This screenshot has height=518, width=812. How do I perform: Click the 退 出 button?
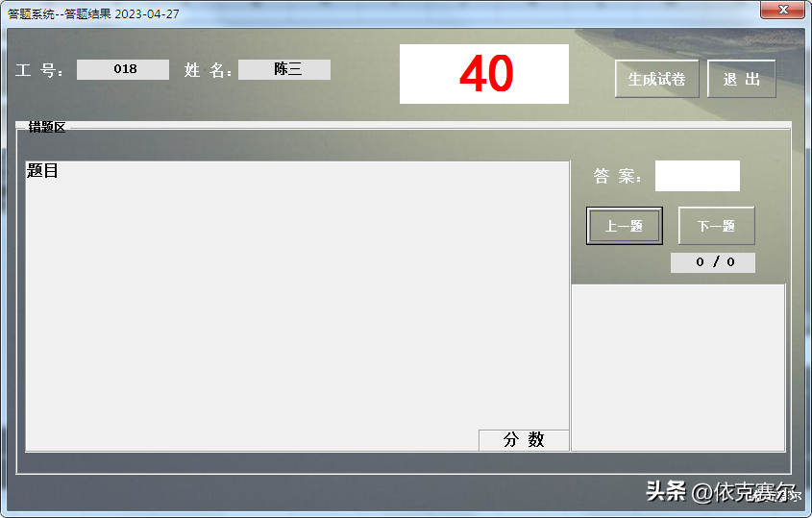coord(742,79)
